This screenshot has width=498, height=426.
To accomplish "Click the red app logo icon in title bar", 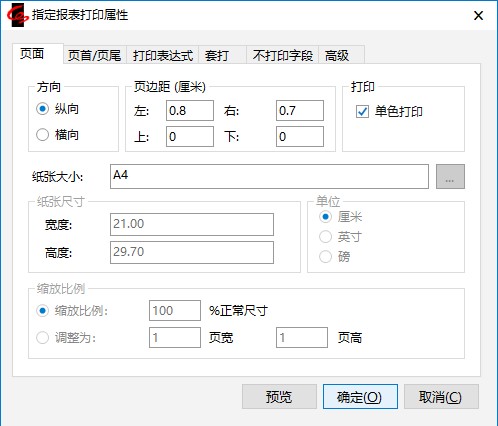I will click(18, 15).
